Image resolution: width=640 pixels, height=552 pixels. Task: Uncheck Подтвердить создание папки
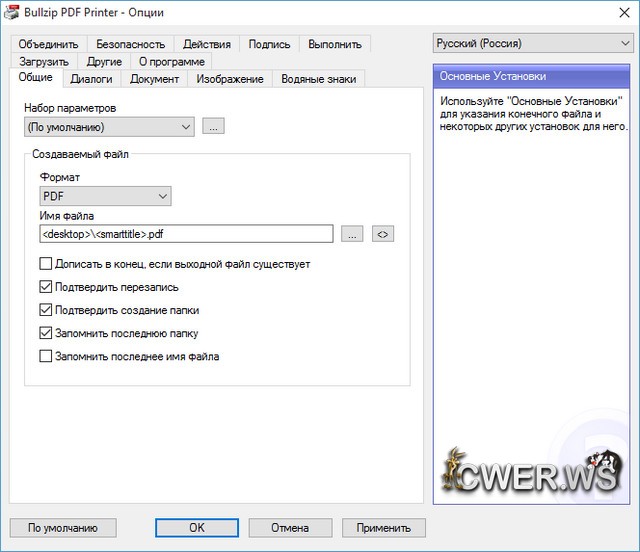pos(46,310)
